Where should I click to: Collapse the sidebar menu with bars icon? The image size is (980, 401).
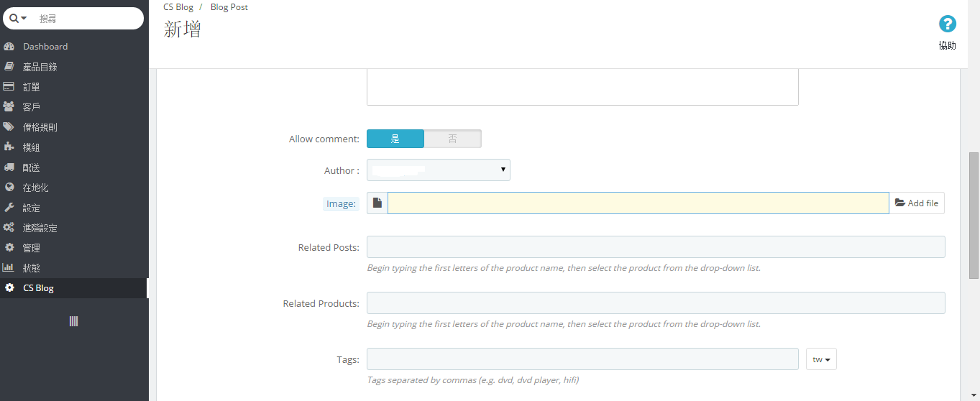[x=73, y=321]
